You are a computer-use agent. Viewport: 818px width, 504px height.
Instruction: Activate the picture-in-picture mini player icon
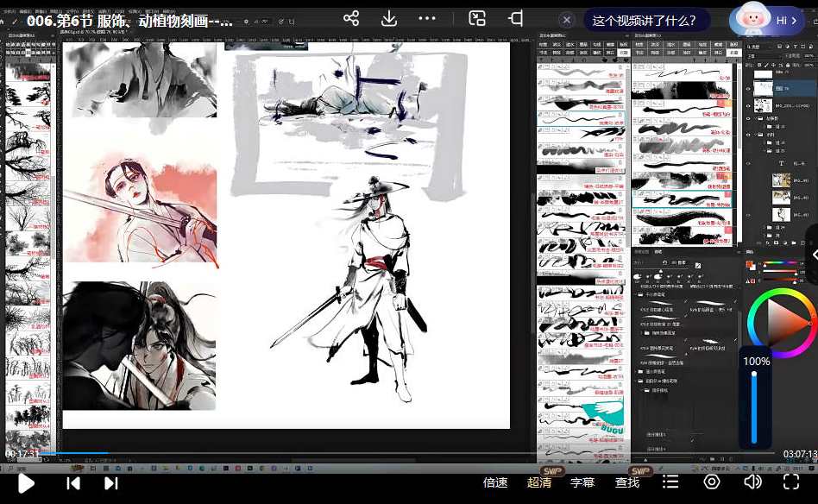(476, 17)
